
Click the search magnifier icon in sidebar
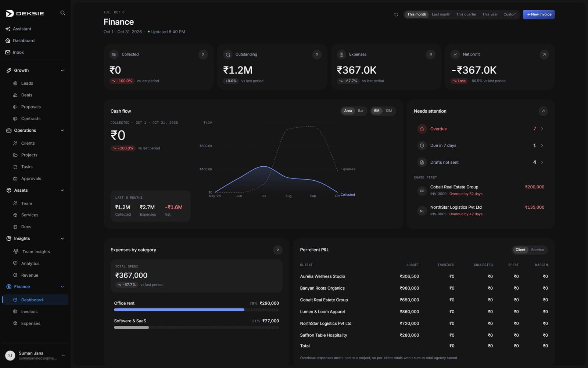[x=63, y=13]
